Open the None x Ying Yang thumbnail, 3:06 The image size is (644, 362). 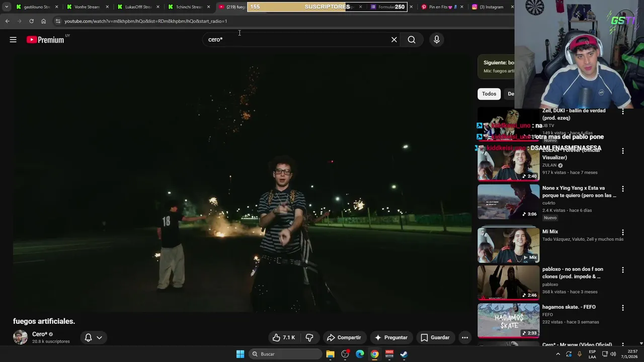pos(508,202)
